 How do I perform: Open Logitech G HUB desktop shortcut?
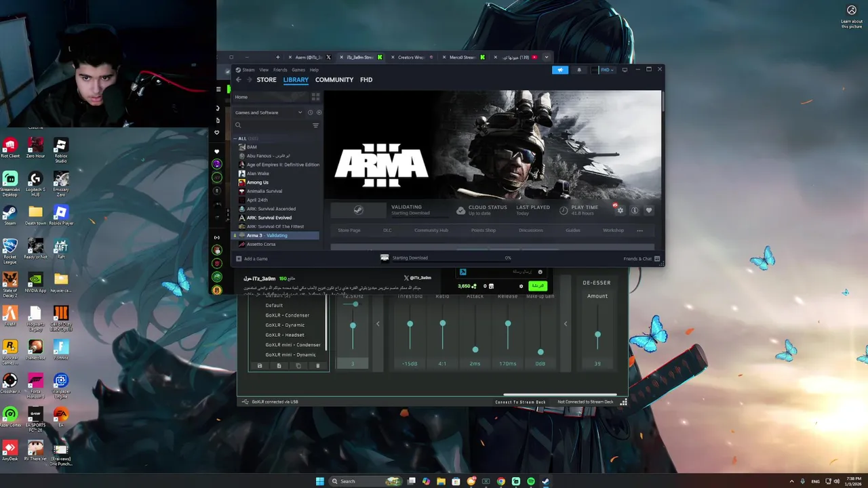click(35, 184)
